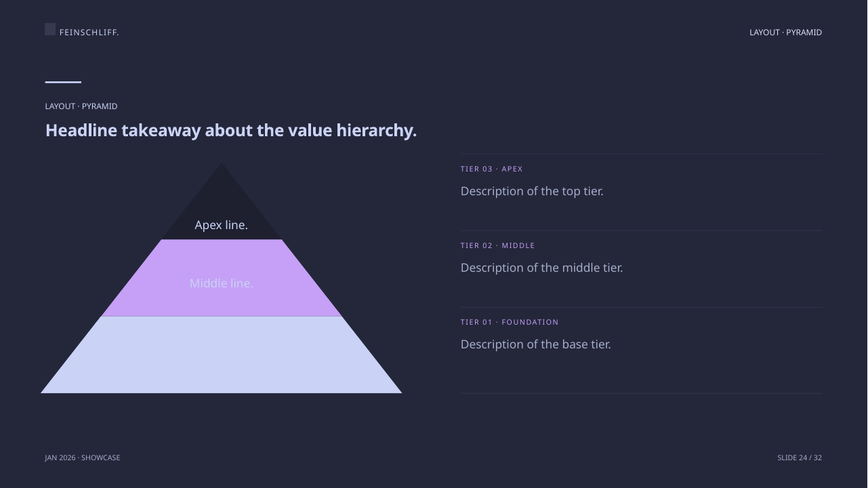868x488 pixels.
Task: Click the light lavender foundation tier
Action: [222, 355]
